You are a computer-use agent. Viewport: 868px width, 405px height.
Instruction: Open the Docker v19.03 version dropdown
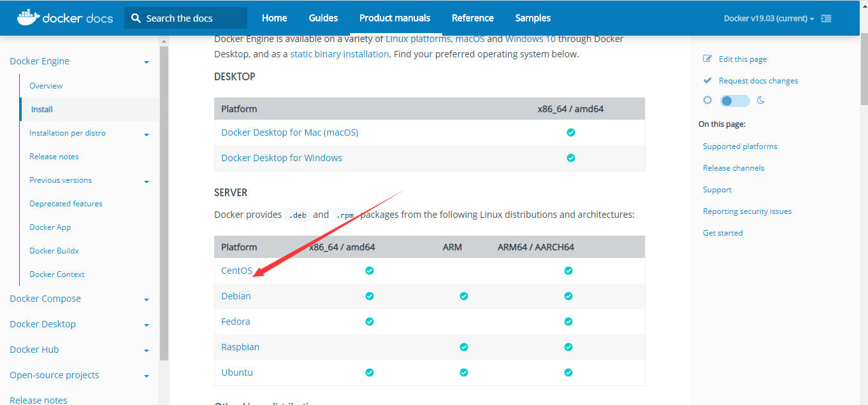click(769, 18)
